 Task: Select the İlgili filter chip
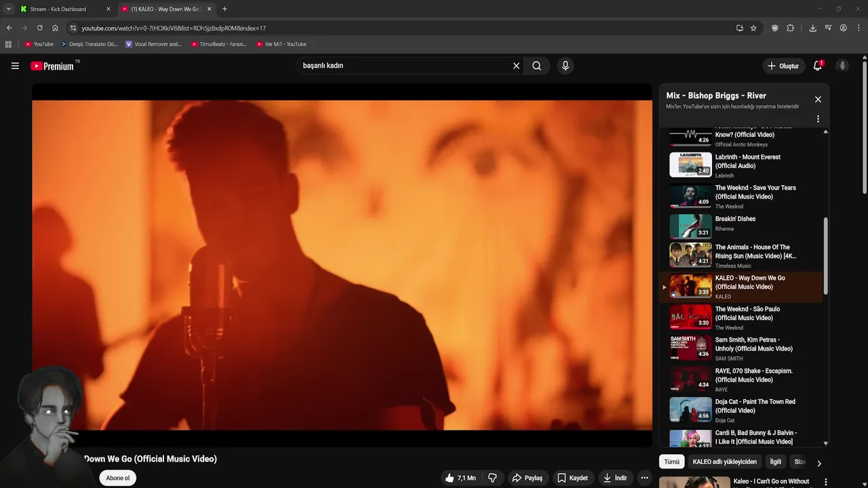coord(775,462)
